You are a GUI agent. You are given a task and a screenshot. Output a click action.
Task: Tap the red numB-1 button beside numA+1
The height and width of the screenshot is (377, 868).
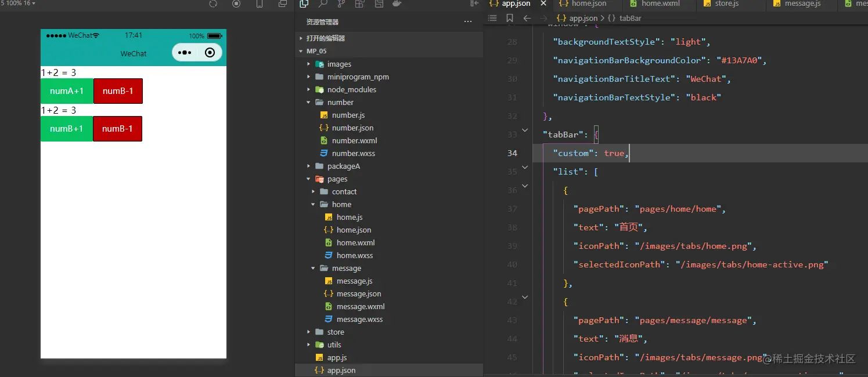point(118,91)
